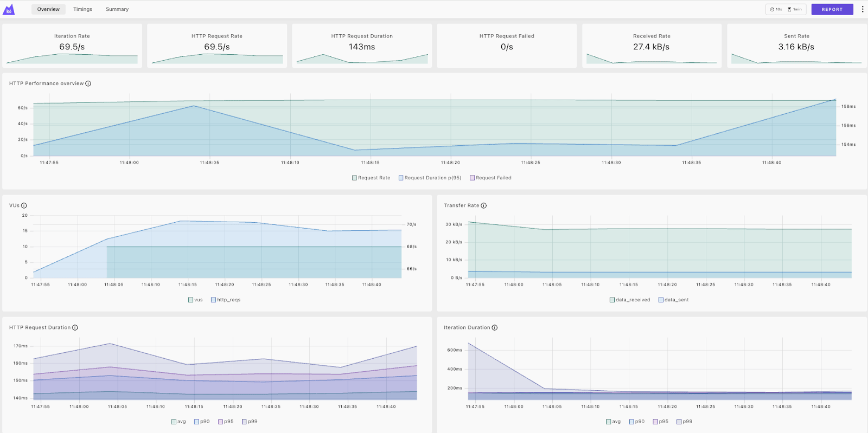Click the Iteration Rate 69.5/s card

click(x=72, y=46)
